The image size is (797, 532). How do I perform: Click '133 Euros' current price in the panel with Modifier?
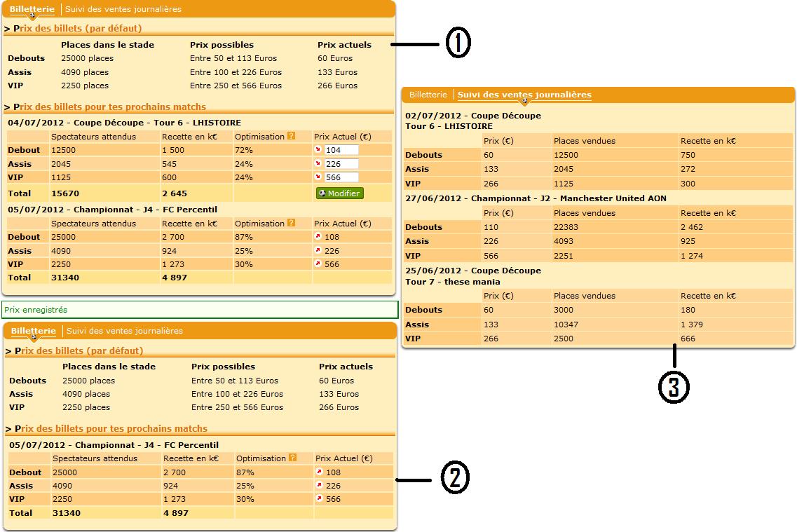point(337,72)
